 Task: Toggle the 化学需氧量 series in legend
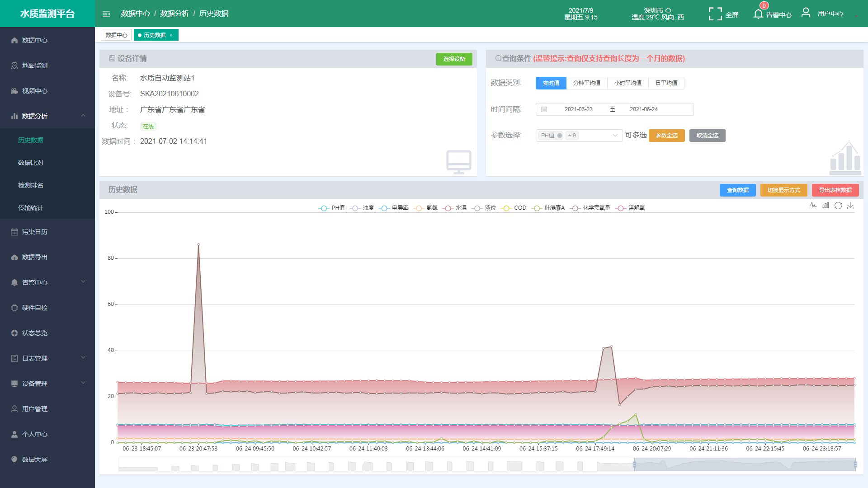(x=590, y=208)
